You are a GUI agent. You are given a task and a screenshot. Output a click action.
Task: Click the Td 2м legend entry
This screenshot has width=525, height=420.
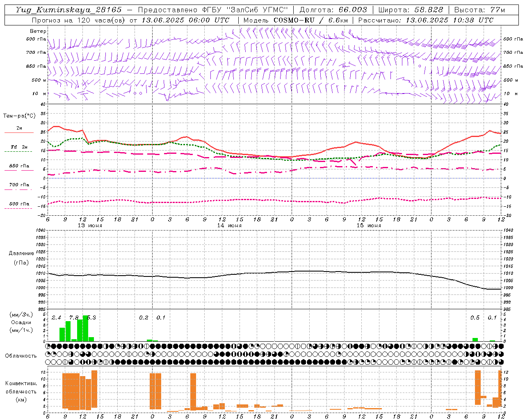(x=19, y=147)
